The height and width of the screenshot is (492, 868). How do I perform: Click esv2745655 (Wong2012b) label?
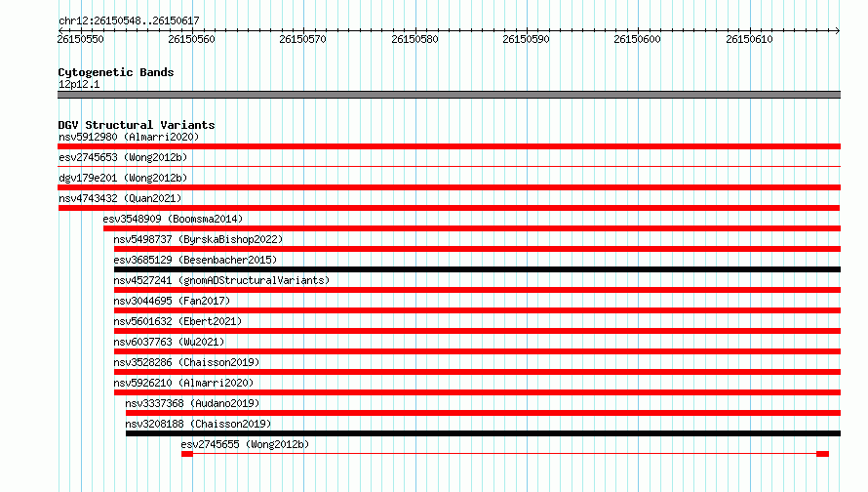tap(245, 444)
